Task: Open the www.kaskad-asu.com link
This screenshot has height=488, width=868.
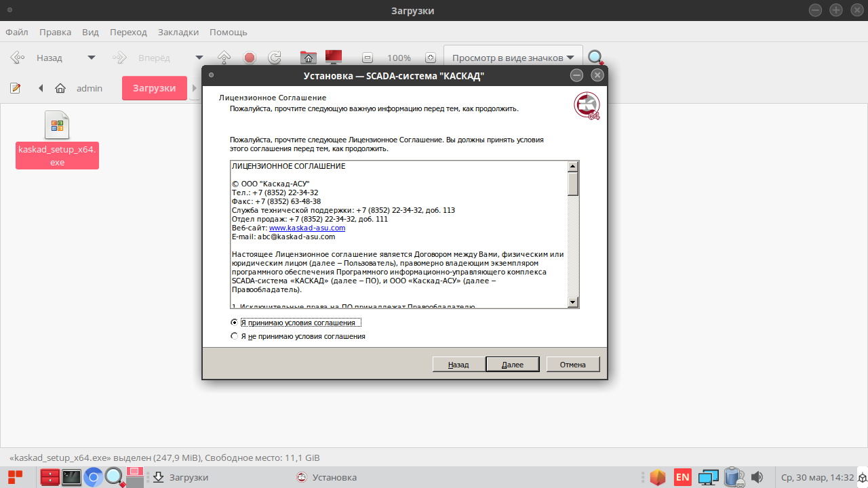Action: 307,228
